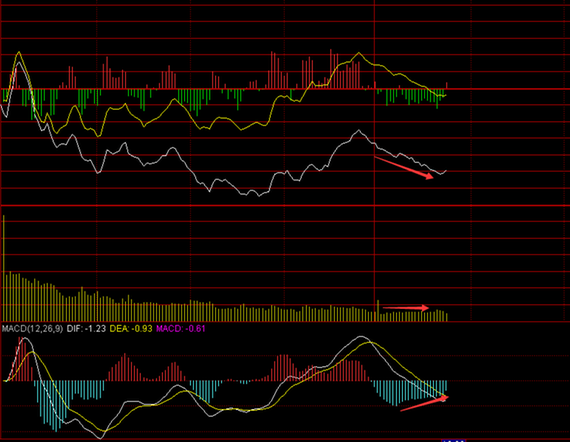
Task: Select the red arrow over volume bars
Action: click(406, 308)
